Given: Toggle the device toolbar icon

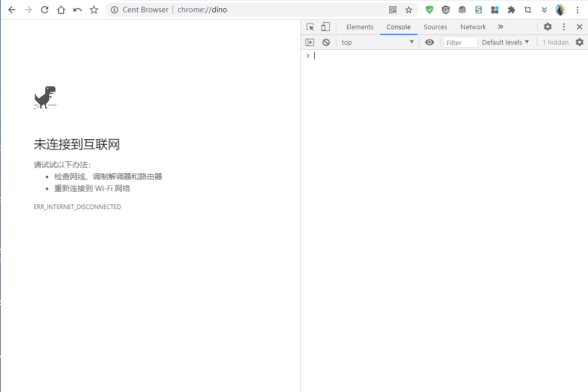Looking at the screenshot, I should tap(326, 27).
